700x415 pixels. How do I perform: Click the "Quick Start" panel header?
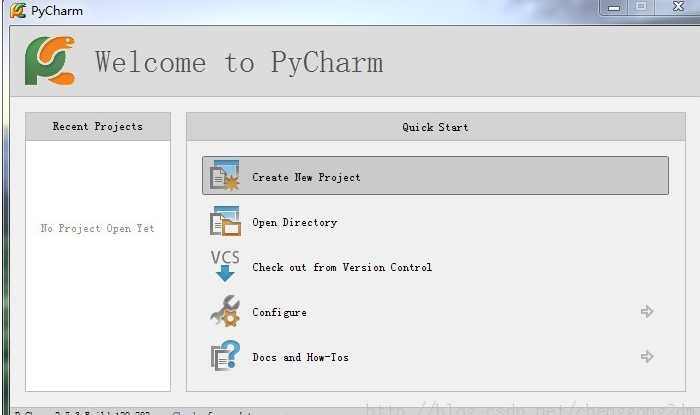pos(435,127)
